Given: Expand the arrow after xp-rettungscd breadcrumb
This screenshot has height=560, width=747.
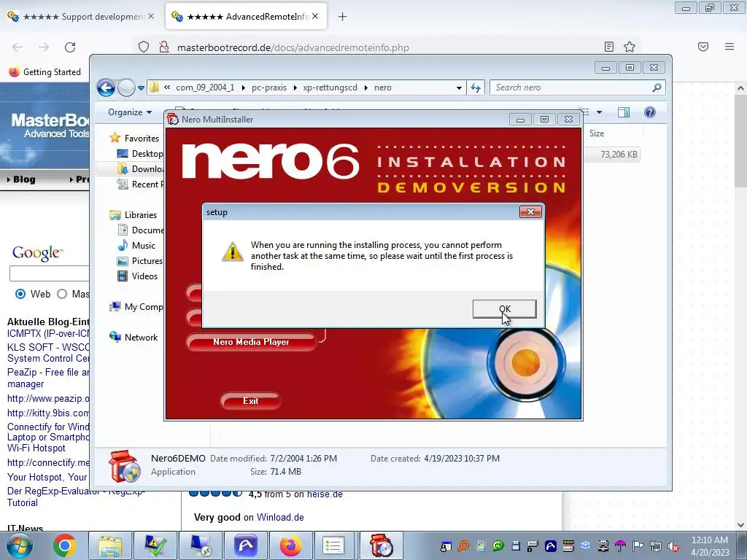Looking at the screenshot, I should 366,87.
